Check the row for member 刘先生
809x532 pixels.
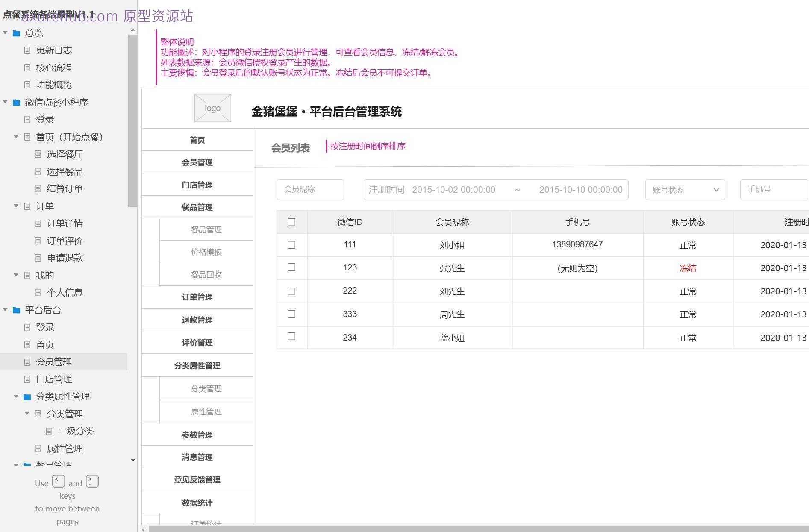coord(291,291)
